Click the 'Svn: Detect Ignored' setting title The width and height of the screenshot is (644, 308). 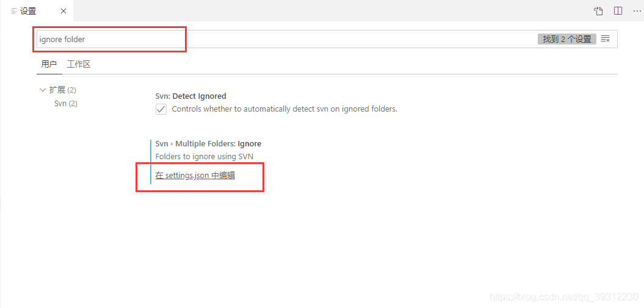coord(190,96)
